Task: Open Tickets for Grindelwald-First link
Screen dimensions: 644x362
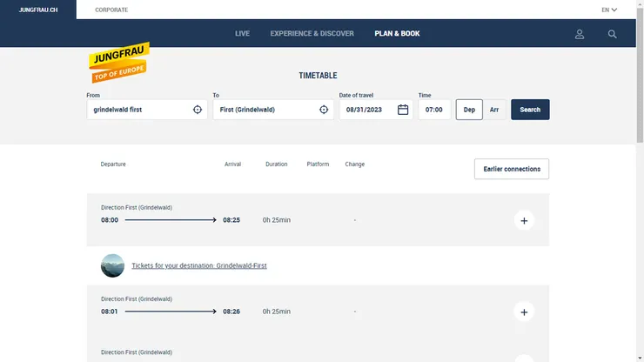Action: [199, 265]
